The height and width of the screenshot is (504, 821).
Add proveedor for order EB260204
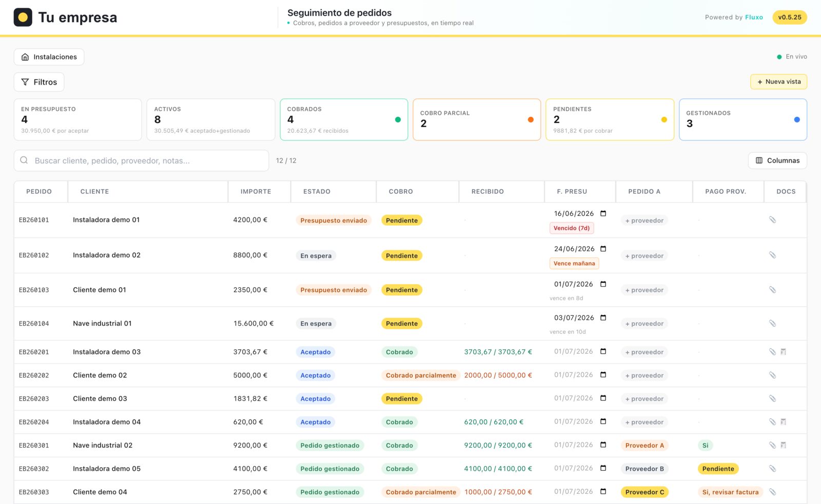[x=644, y=422]
